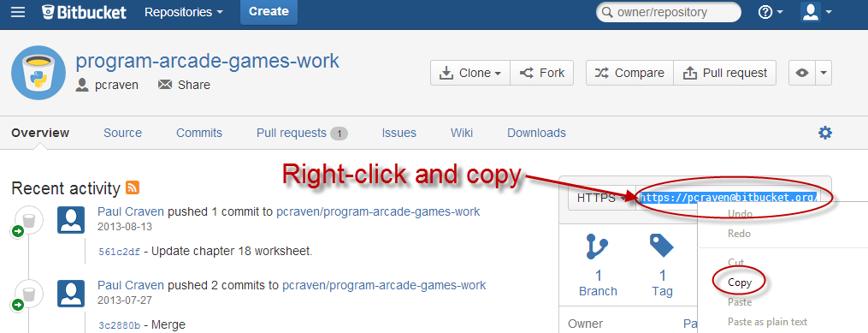The height and width of the screenshot is (333, 868).
Task: Click Paul Craven avatar in 2013-07-27 entry
Action: [71, 294]
